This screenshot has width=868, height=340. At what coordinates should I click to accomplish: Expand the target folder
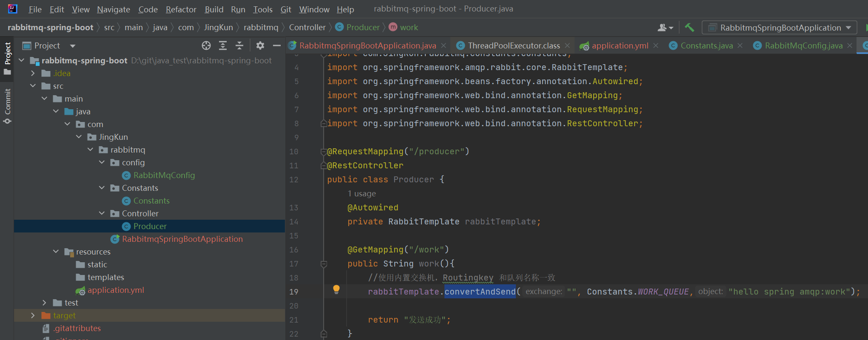click(x=33, y=315)
